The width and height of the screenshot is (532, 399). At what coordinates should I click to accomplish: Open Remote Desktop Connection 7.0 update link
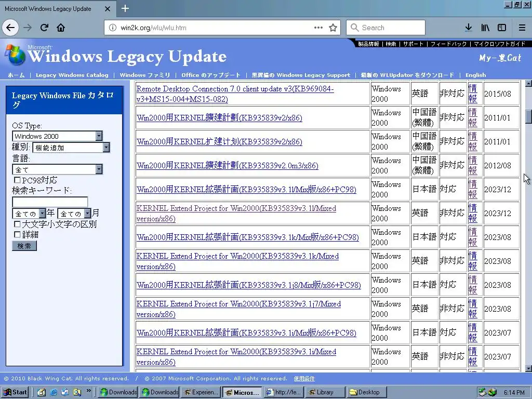coord(235,94)
